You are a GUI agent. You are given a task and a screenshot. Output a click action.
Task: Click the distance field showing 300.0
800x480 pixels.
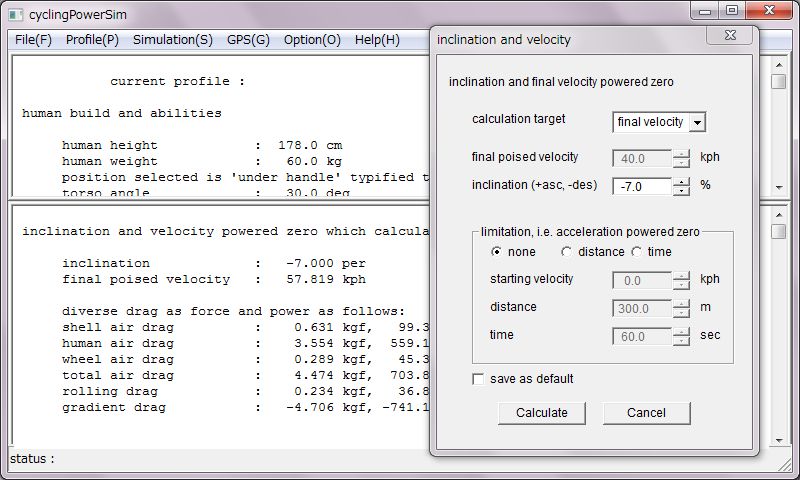[x=642, y=309]
